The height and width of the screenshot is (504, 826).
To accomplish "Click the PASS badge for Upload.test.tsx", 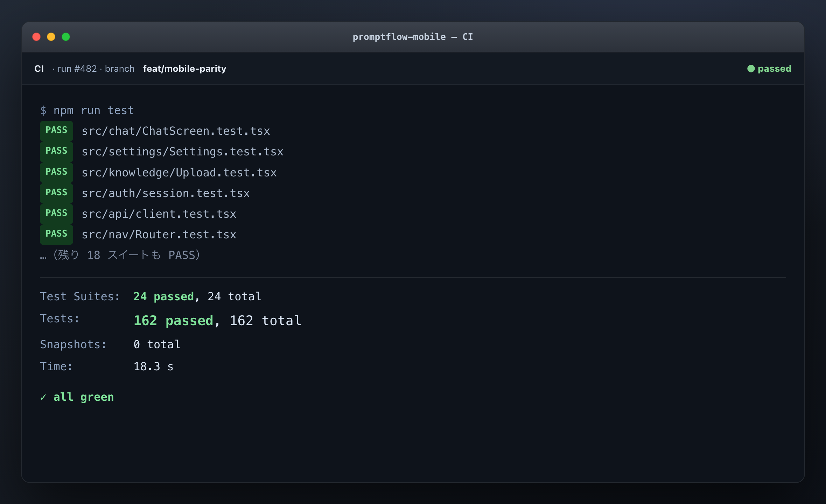I will pos(56,172).
